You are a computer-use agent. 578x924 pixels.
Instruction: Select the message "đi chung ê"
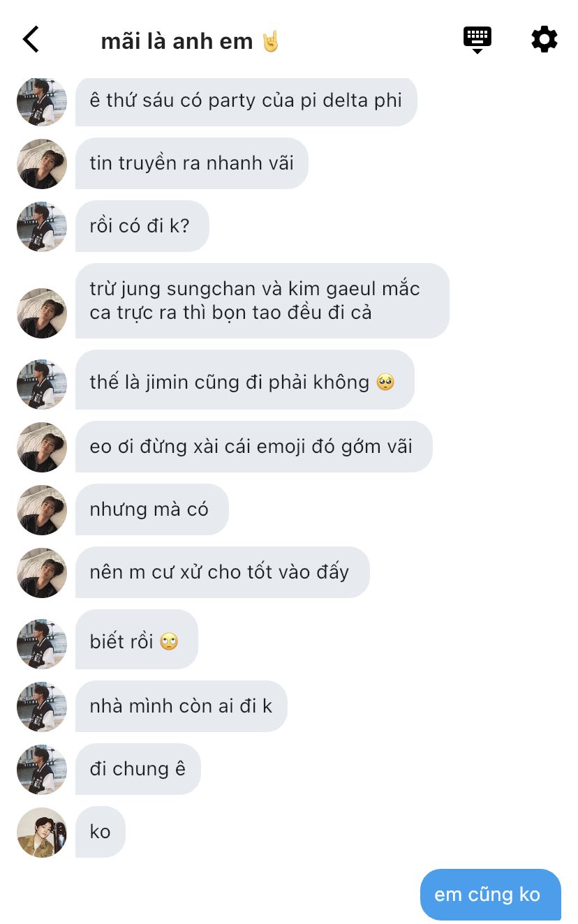138,769
